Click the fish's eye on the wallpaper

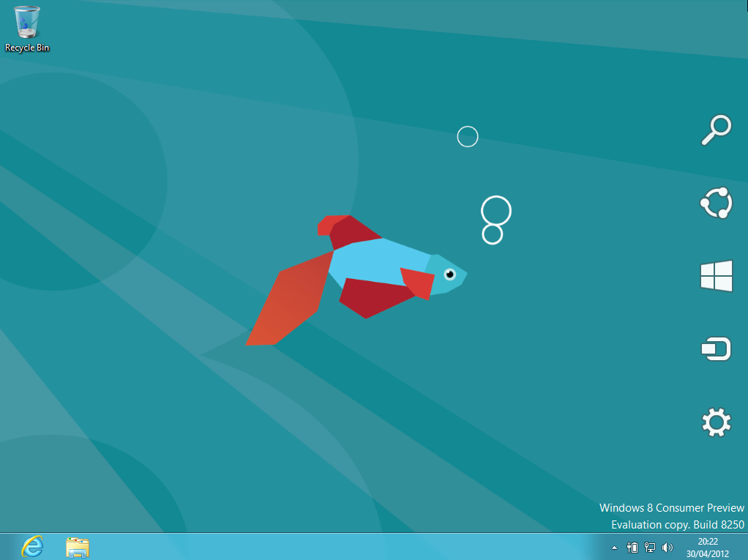pyautogui.click(x=449, y=275)
